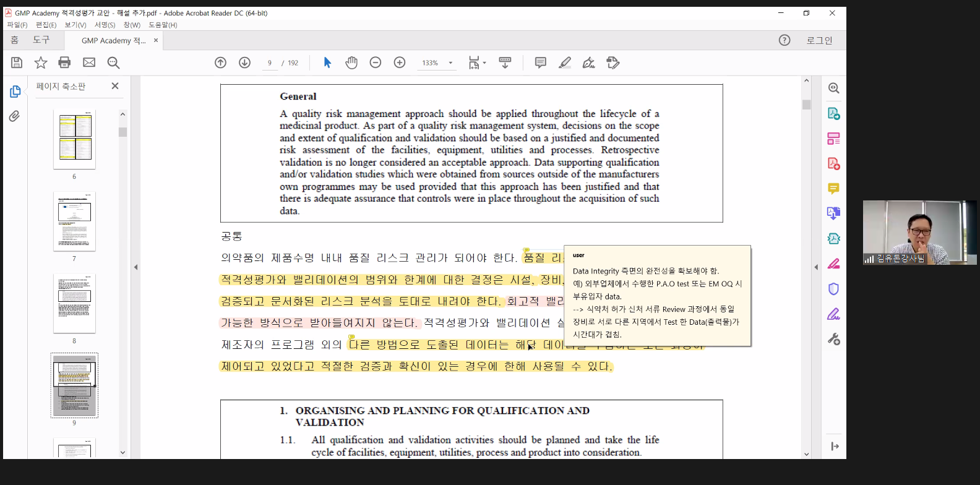Send file by email icon

[89, 62]
